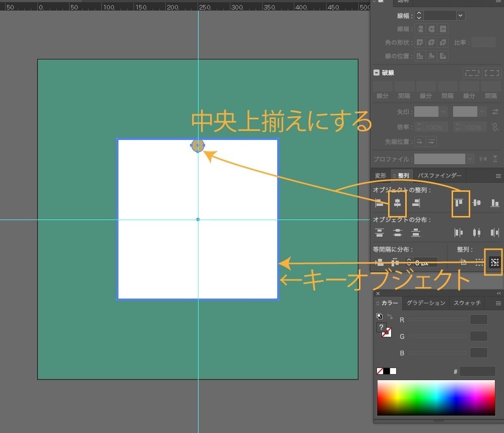The height and width of the screenshot is (433, 504).
Task: Select butt cap stroke end icon
Action: [420, 29]
